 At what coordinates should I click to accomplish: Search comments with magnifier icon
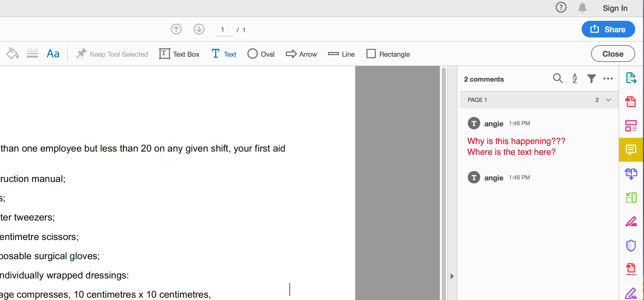point(558,79)
